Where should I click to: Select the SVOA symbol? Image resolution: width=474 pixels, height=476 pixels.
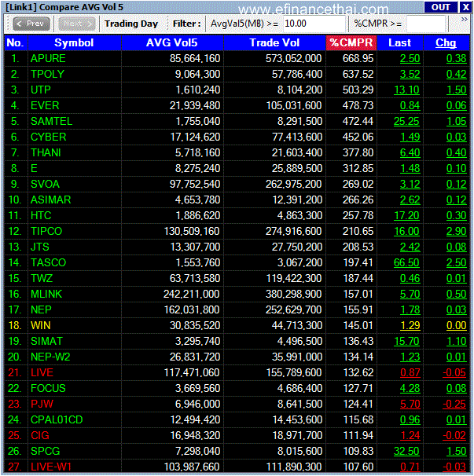coord(45,185)
